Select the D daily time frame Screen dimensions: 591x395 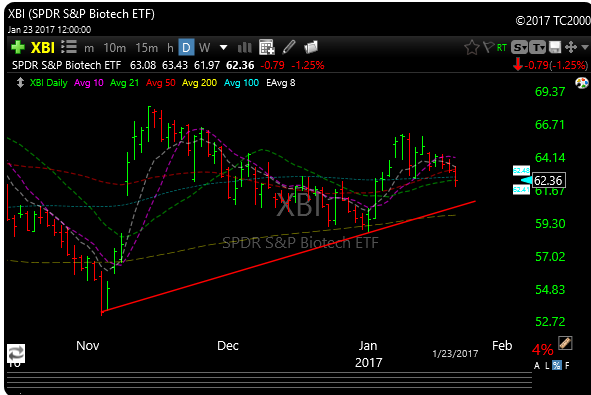186,47
